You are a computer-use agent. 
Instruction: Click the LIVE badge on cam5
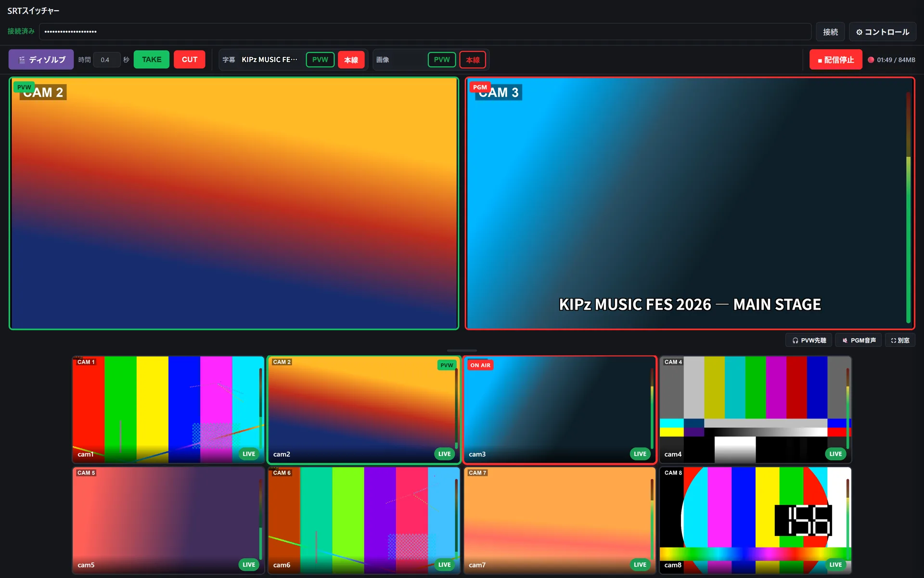249,565
